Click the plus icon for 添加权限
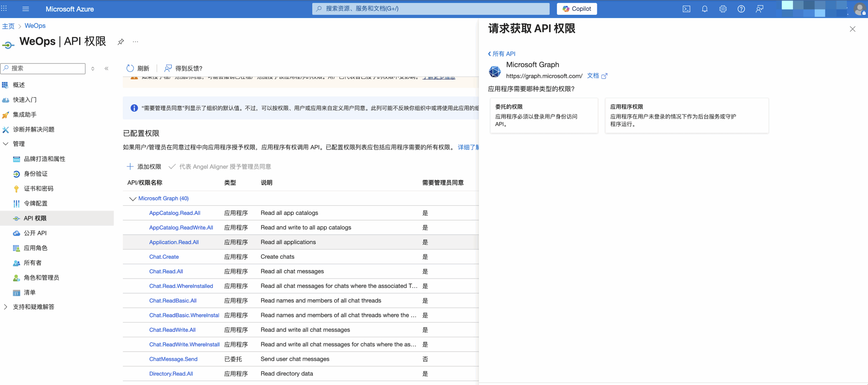 coord(130,167)
